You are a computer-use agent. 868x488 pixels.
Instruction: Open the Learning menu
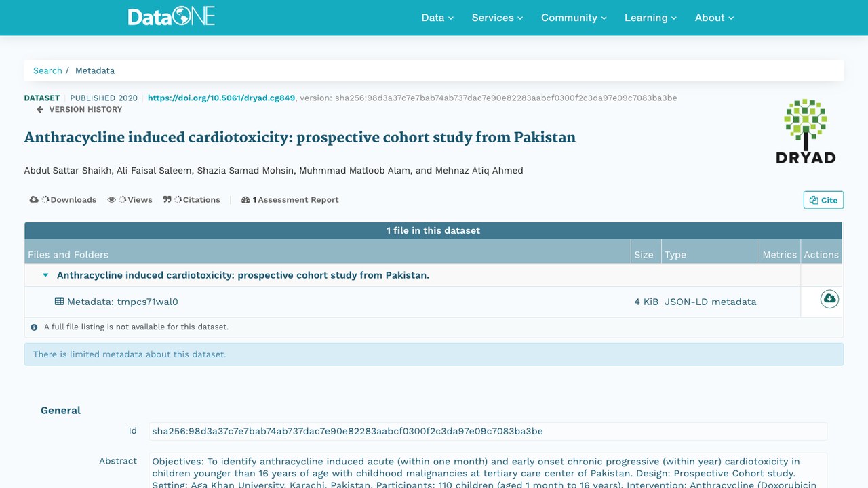click(x=650, y=18)
